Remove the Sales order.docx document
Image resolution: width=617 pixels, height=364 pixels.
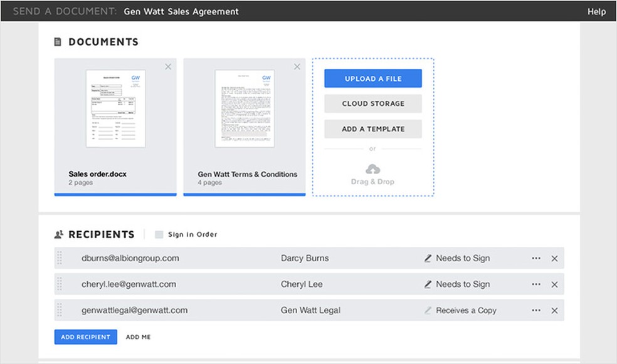[x=168, y=66]
